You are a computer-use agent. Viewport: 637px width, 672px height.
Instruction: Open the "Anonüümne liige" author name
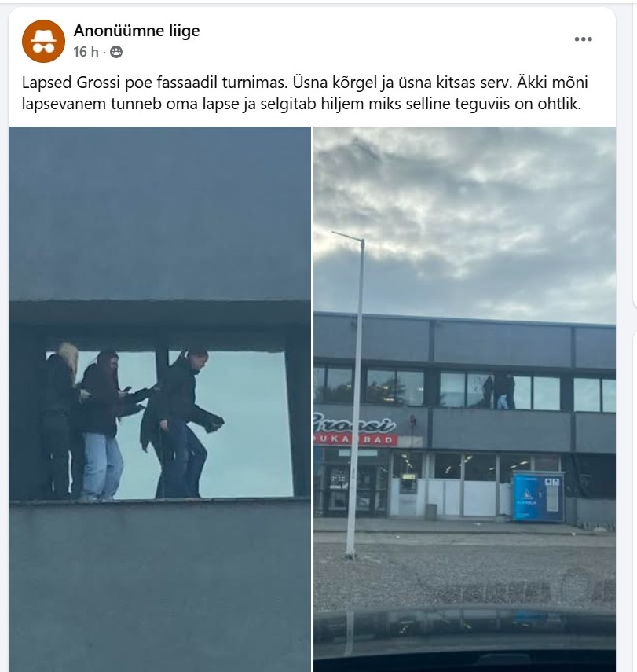[x=137, y=31]
